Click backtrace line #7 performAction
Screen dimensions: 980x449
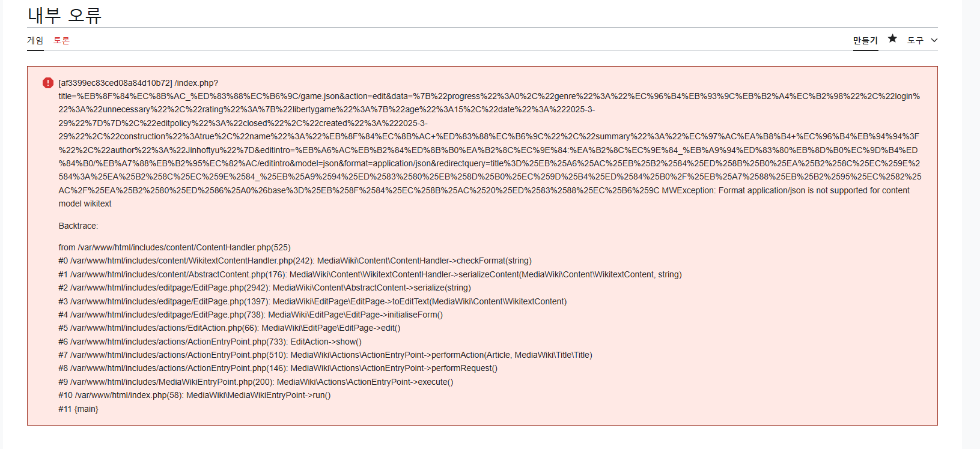[325, 355]
